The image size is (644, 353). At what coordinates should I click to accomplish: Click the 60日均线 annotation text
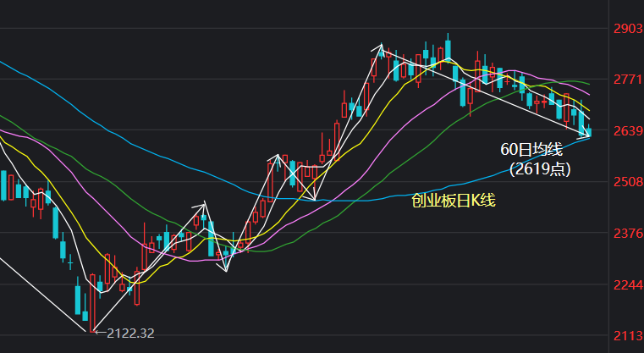[x=531, y=150]
